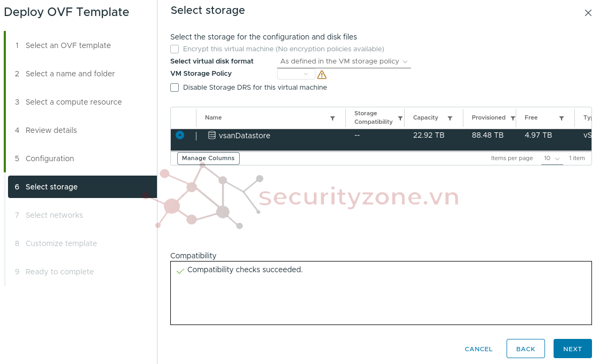Go to step 4 Review details
The width and height of the screenshot is (600, 364).
pyautogui.click(x=51, y=130)
